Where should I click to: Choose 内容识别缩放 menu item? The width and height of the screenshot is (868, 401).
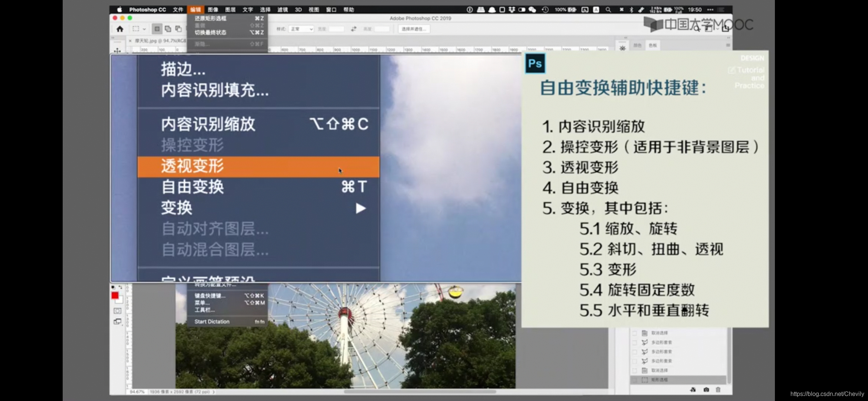pos(259,124)
